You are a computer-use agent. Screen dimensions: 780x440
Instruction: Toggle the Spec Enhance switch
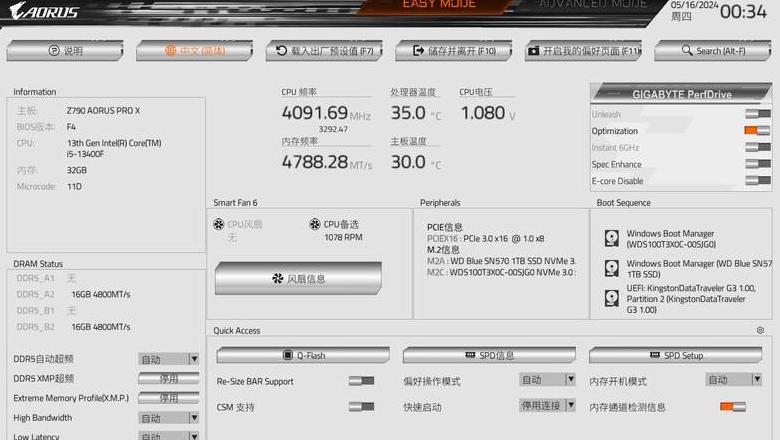point(758,164)
